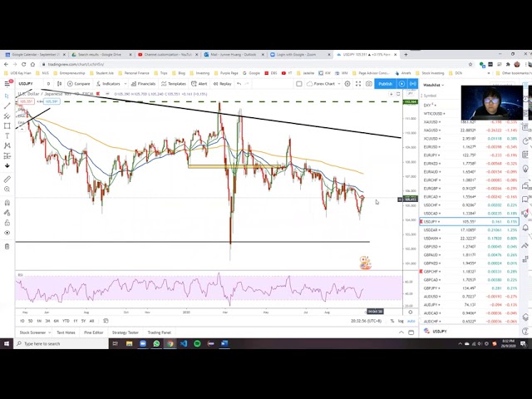532x399 pixels.
Task: Toggle log scale on price axis
Action: 400,321
